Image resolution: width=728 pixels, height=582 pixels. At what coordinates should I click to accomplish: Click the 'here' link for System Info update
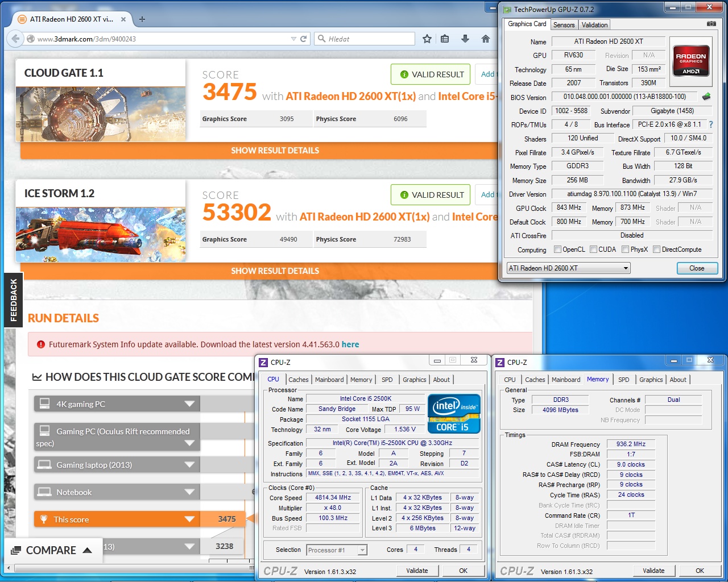point(350,344)
